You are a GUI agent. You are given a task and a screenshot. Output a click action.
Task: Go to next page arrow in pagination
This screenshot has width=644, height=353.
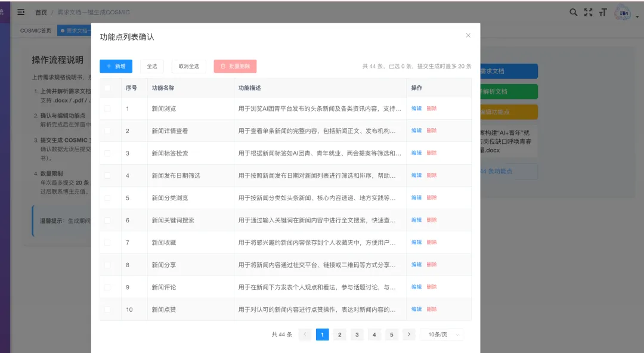408,335
